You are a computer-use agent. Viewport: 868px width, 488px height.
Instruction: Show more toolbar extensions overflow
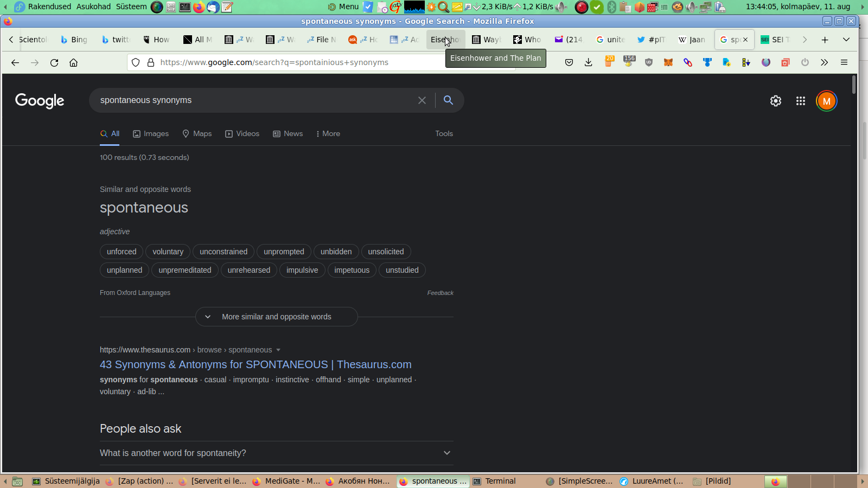(x=825, y=62)
